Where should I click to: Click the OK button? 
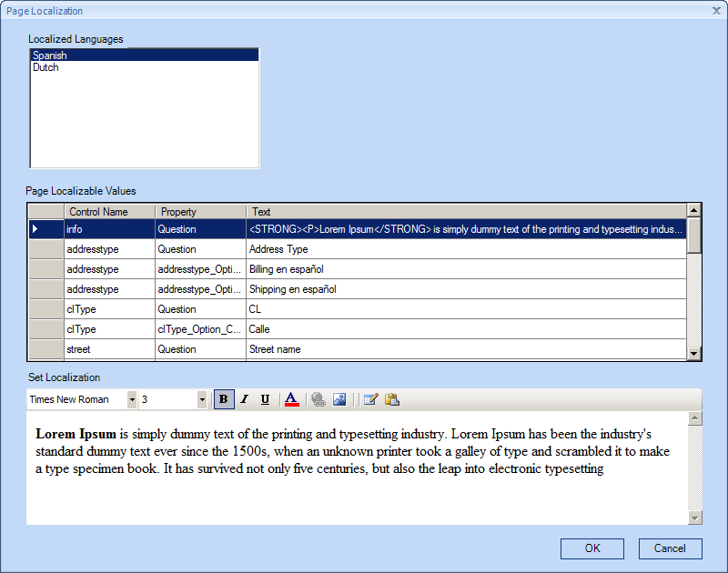[592, 548]
